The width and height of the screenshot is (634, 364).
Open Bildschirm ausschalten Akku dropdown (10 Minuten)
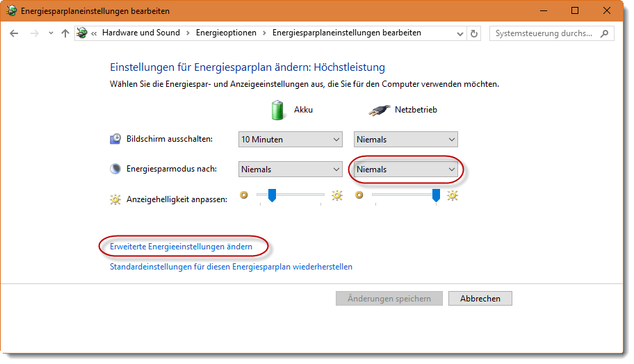pyautogui.click(x=290, y=140)
